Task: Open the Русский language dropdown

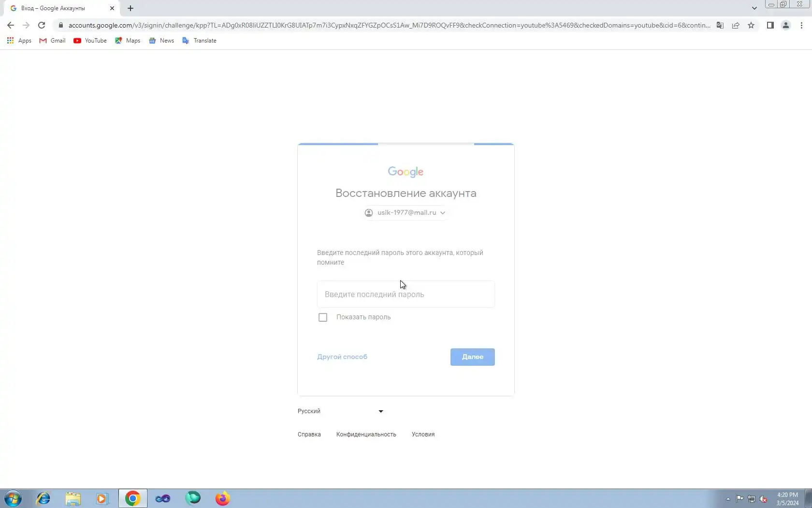Action: coord(341,411)
